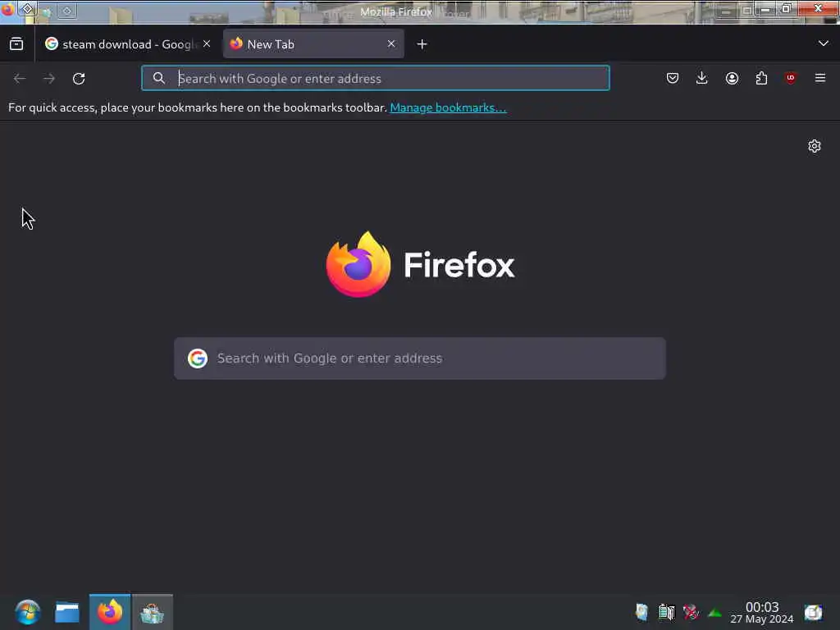Open the disconnected network tray icon

click(x=691, y=612)
